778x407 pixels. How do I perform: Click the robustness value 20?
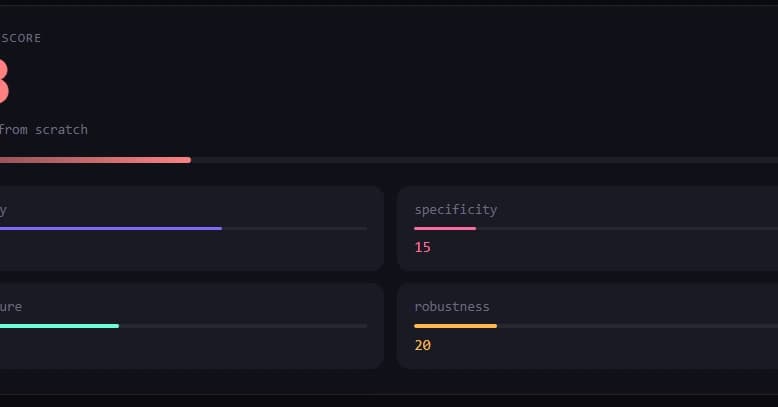pos(422,345)
